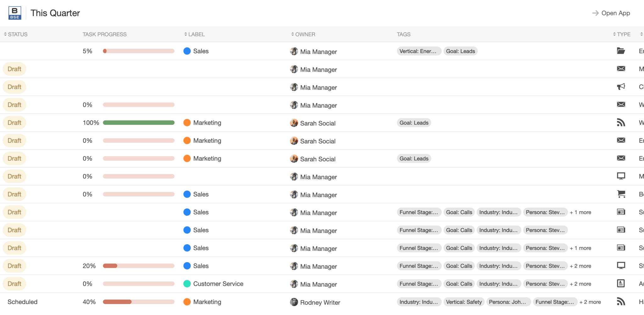Click the 100% green progress bar
The width and height of the screenshot is (644, 315).
(138, 123)
